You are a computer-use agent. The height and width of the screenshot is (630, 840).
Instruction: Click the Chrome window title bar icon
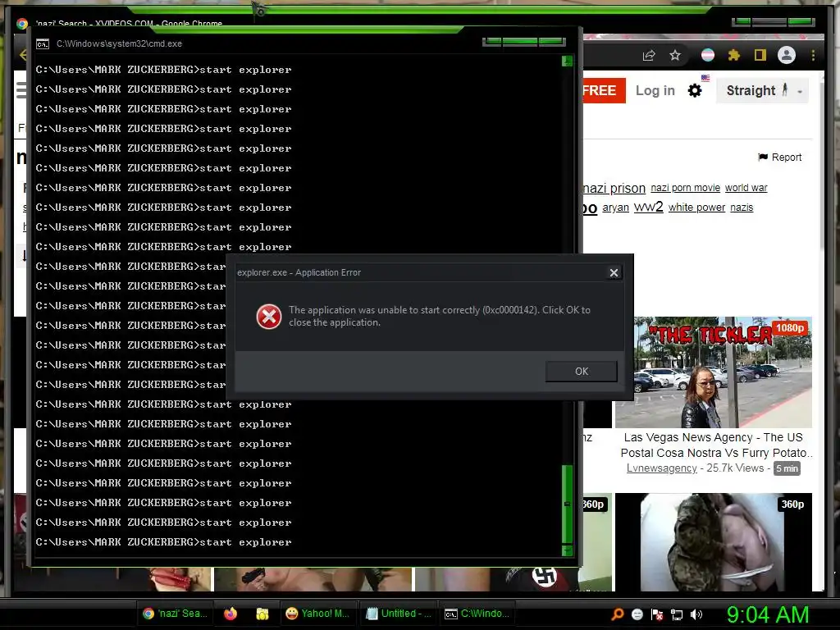tap(22, 24)
